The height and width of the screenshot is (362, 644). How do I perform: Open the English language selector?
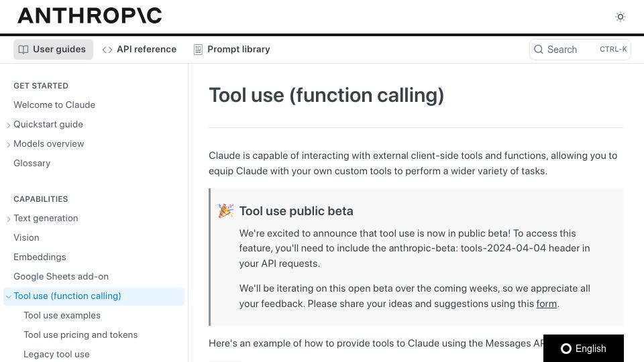tap(583, 349)
